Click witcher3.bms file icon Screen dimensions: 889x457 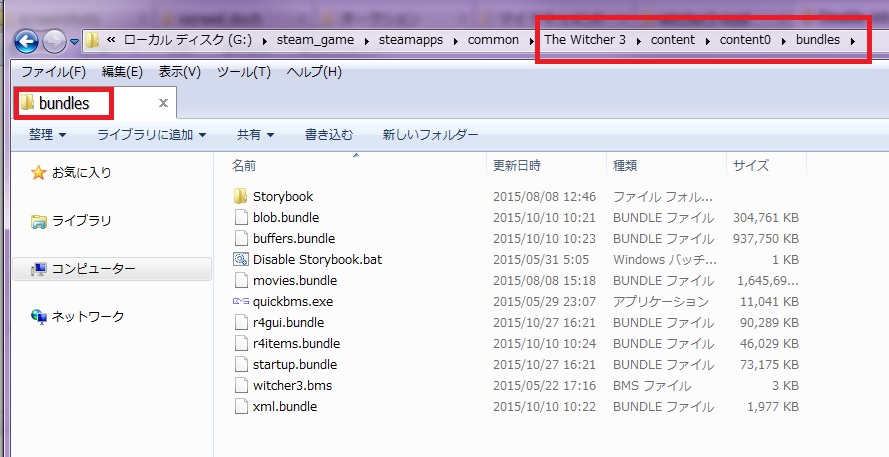pos(241,386)
